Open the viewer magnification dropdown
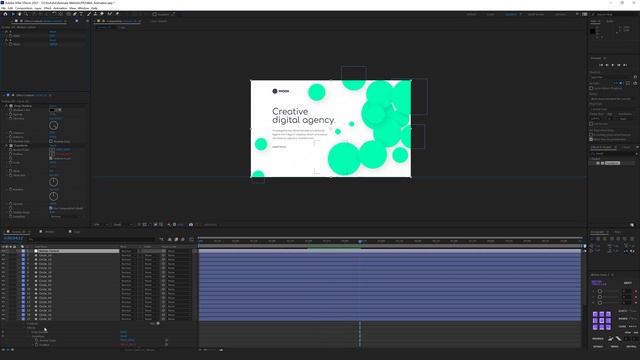Viewport: 640px width, 360px height. (100, 224)
